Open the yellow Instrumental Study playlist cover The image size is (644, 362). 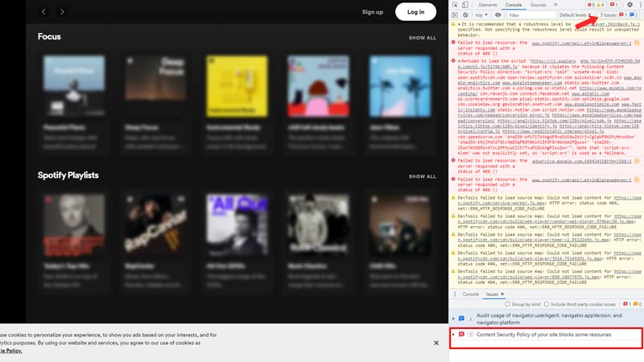point(237,86)
